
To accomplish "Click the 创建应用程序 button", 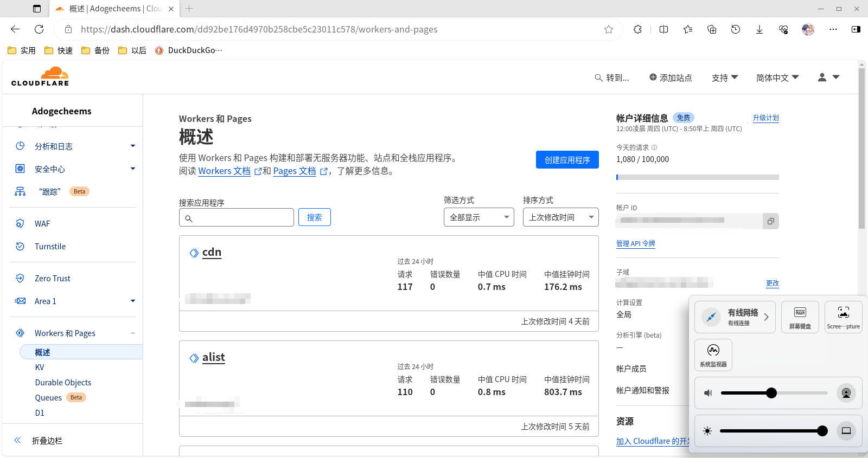I will point(567,160).
